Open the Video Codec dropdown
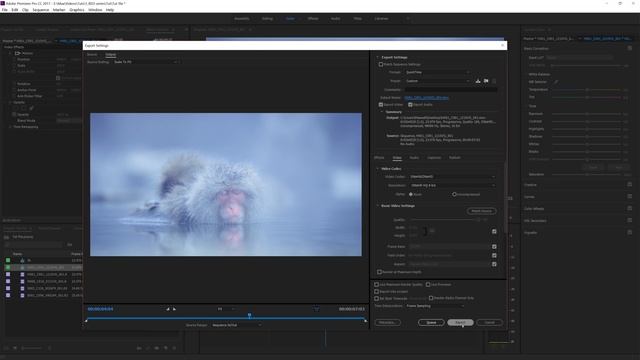Viewport: 640px width, 360px height. [453, 177]
